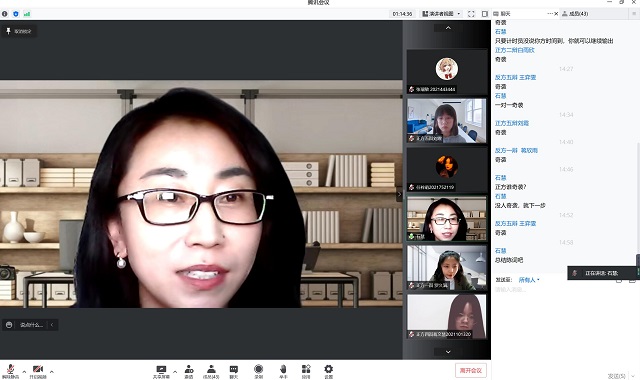Close the chat tab
The width and height of the screenshot is (640, 380).
(556, 14)
